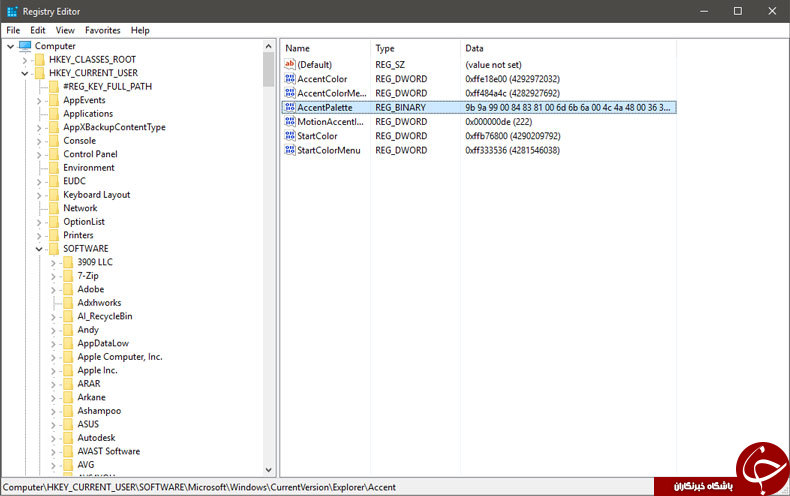The image size is (790, 496).
Task: Click the SOFTWARE folder icon
Action: (x=54, y=249)
